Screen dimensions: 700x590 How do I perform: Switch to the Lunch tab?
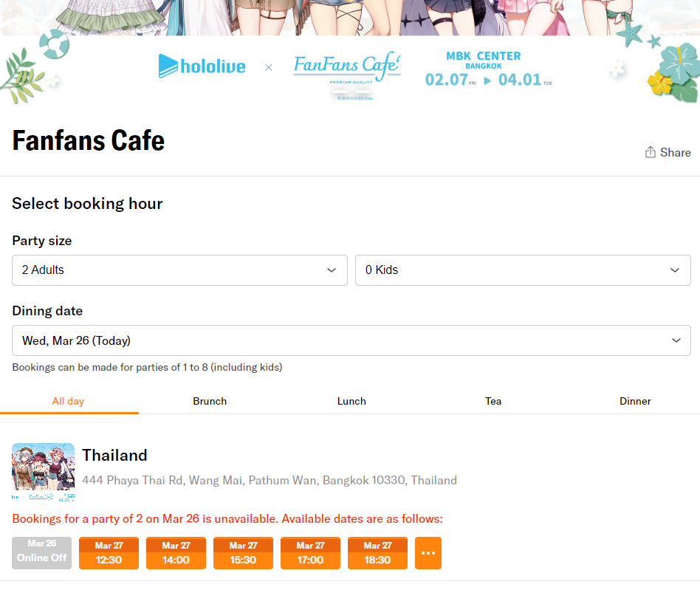[x=351, y=401]
